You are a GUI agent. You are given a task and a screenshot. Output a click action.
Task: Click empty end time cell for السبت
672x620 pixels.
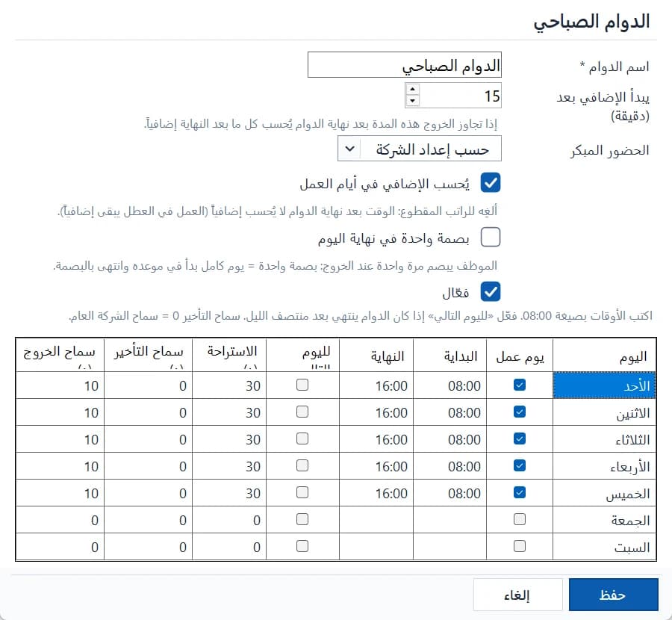pyautogui.click(x=376, y=547)
